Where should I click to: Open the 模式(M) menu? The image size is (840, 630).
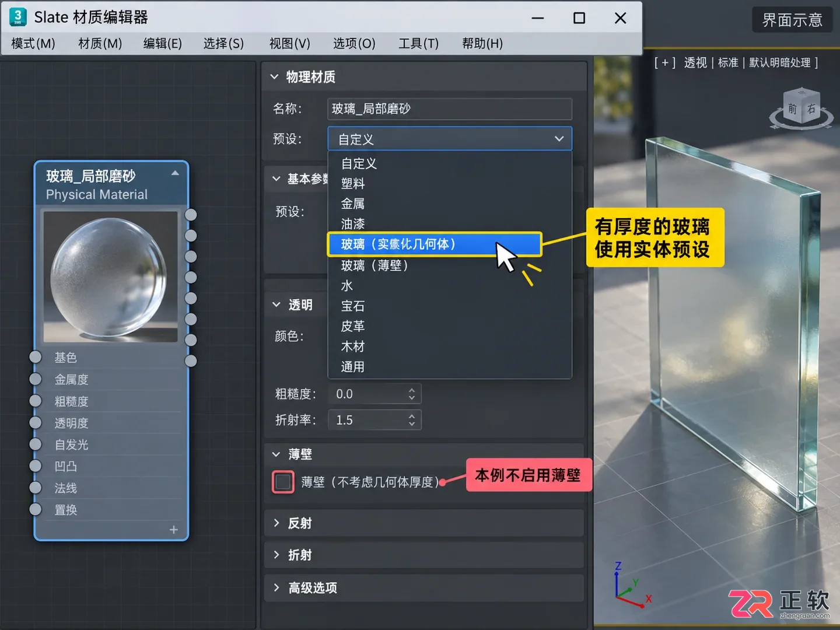[x=33, y=44]
